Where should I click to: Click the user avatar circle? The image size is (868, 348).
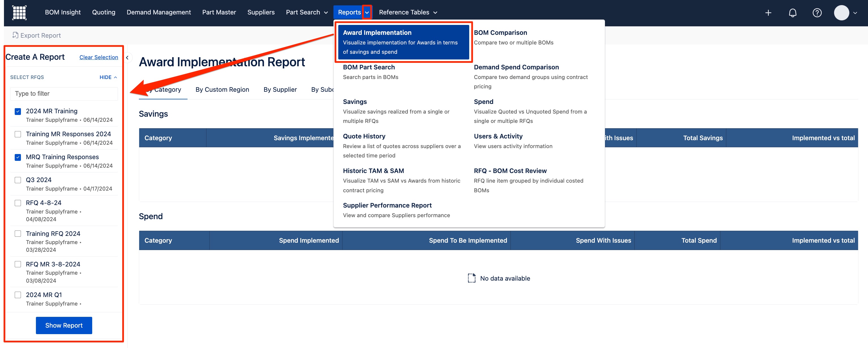[x=841, y=12]
